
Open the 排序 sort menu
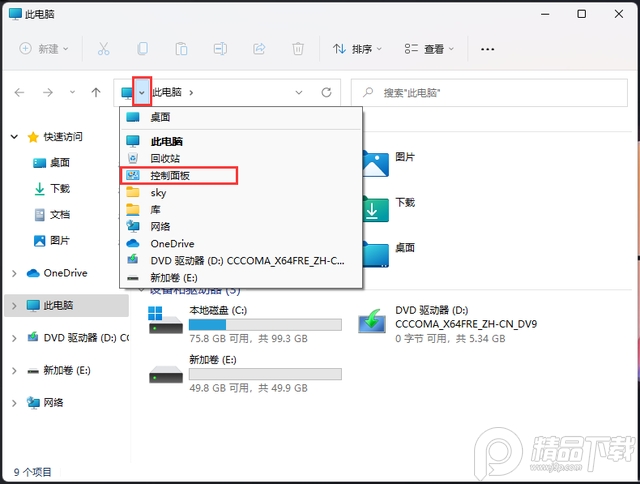coord(357,49)
